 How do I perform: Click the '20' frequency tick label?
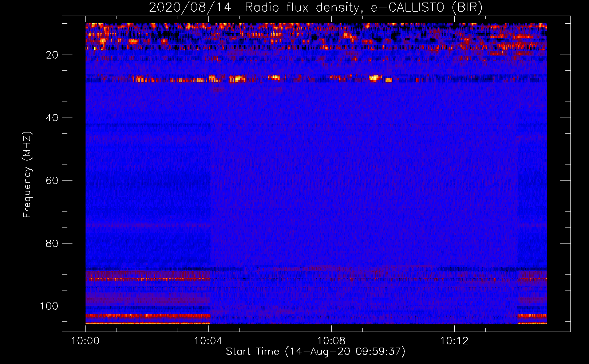click(52, 55)
